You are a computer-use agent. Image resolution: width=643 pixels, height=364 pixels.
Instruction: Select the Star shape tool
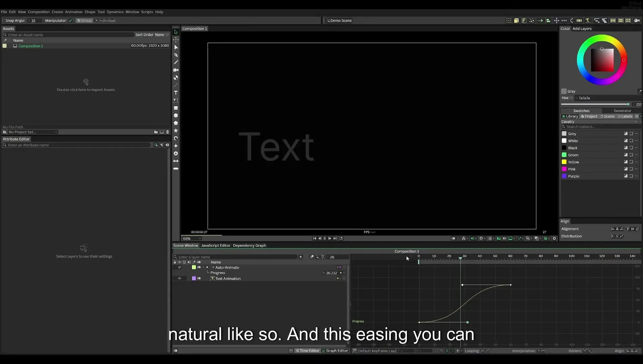[x=176, y=131]
